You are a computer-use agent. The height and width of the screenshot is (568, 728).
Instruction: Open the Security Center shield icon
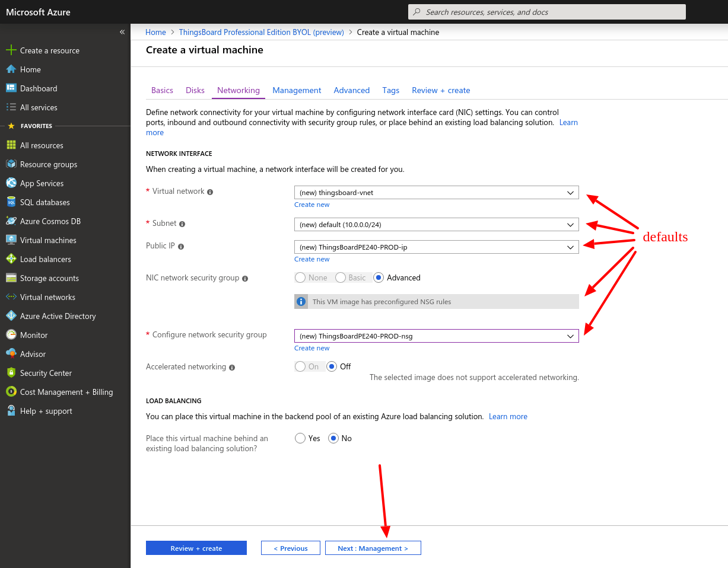(x=11, y=373)
